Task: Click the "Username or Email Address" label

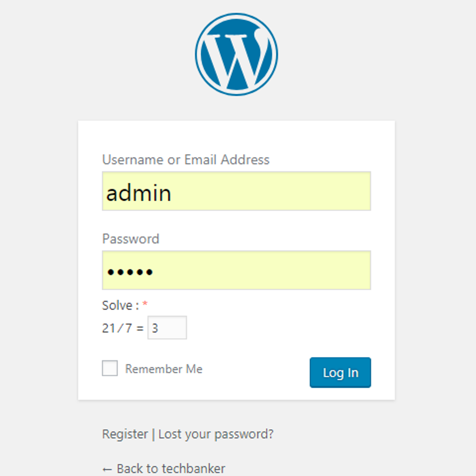Action: tap(185, 160)
